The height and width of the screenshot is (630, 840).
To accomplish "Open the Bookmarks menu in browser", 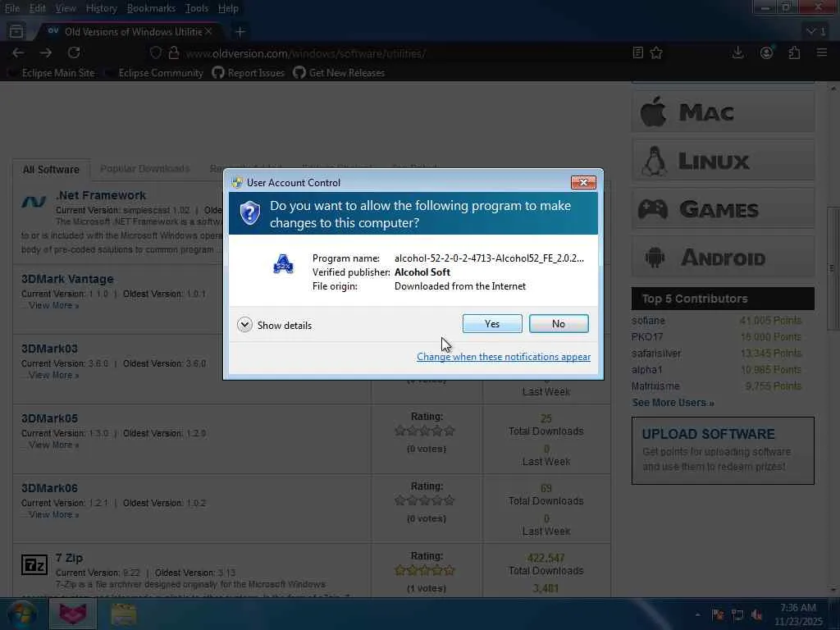I will pyautogui.click(x=151, y=8).
